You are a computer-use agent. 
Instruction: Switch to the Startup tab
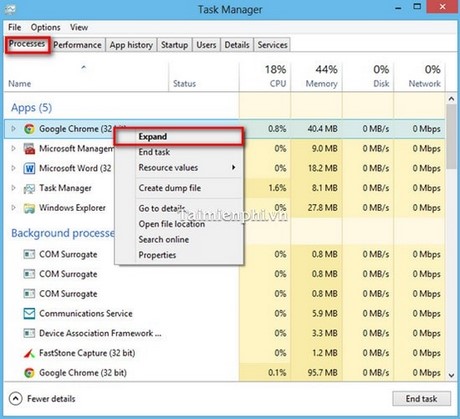coord(174,45)
